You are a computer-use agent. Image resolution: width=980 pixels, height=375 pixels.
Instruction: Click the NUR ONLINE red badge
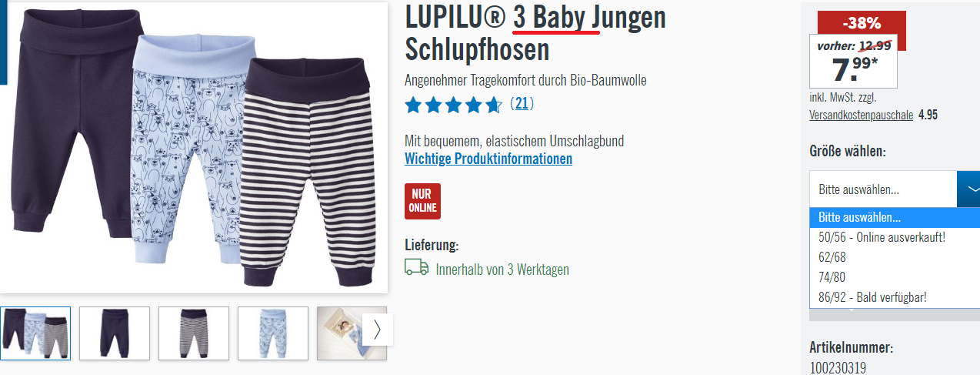(x=422, y=201)
